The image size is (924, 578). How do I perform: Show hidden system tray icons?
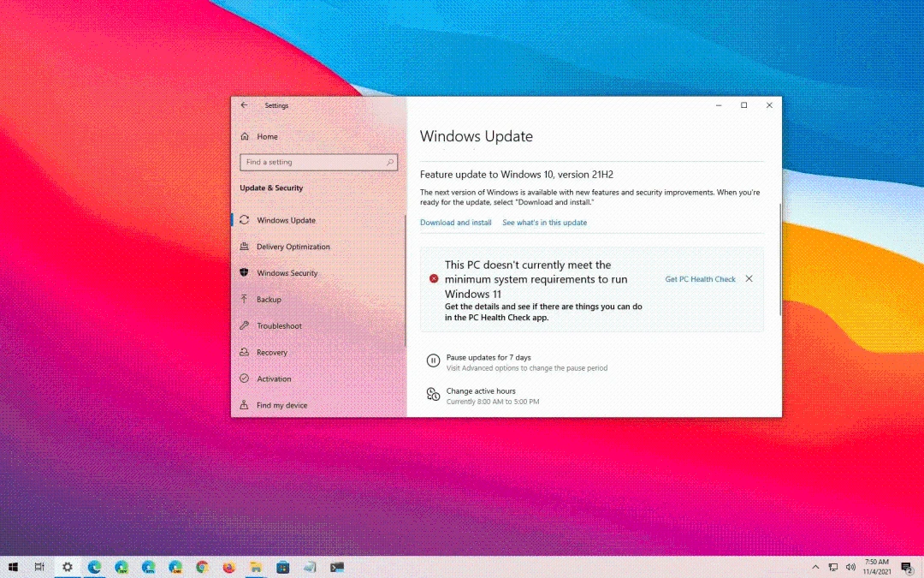815,567
